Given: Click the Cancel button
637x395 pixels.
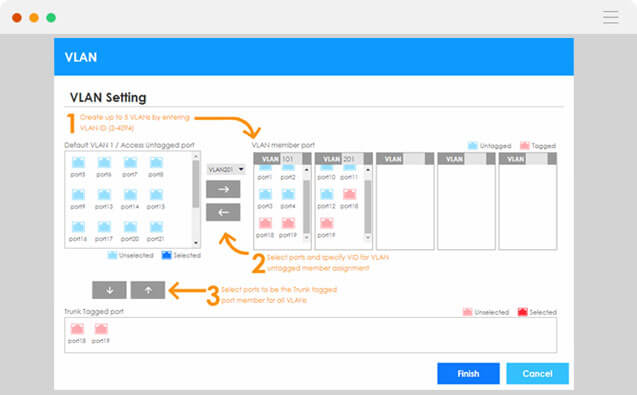Looking at the screenshot, I should tap(537, 373).
